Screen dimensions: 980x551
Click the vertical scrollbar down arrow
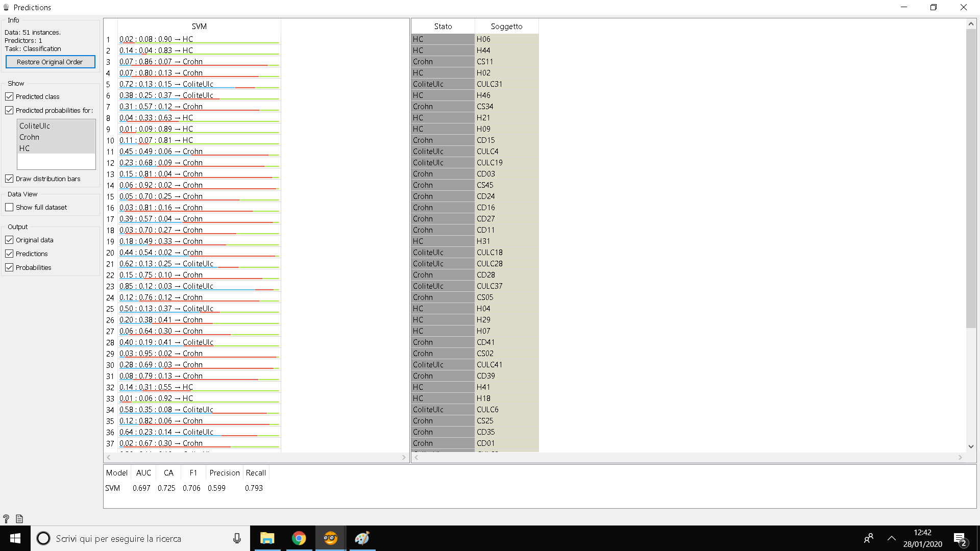971,446
